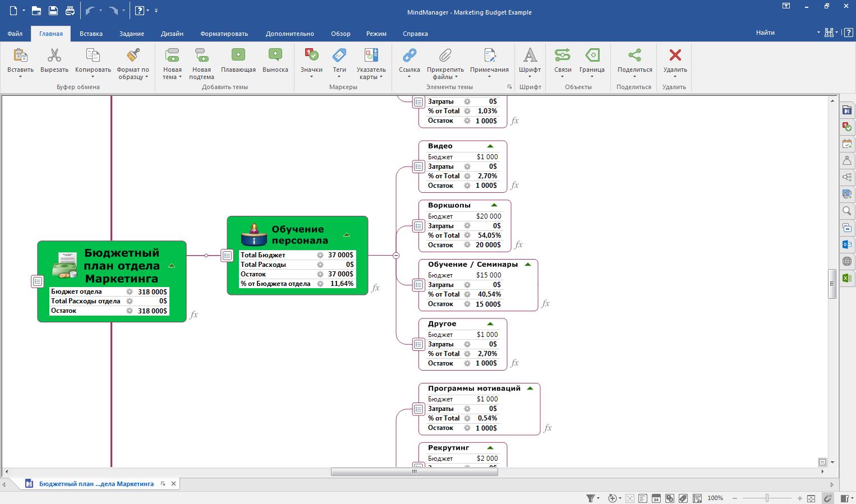Viewport: 856px width, 504px height.
Task: Click the horizontal scrollbar thumb
Action: 415,472
